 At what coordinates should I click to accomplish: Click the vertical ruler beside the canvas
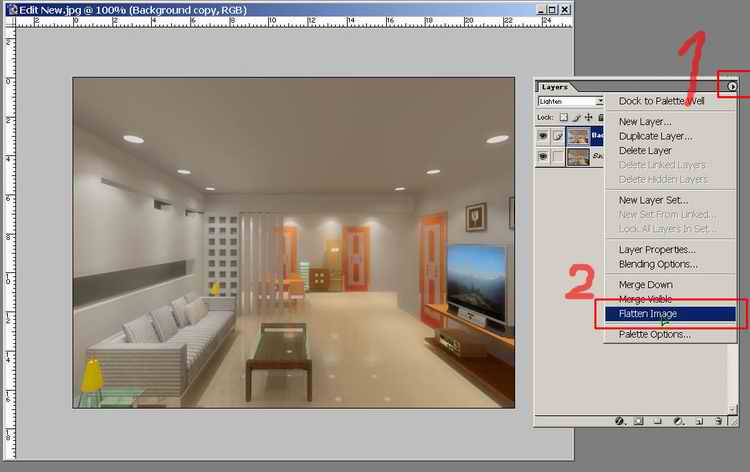pos(10,243)
